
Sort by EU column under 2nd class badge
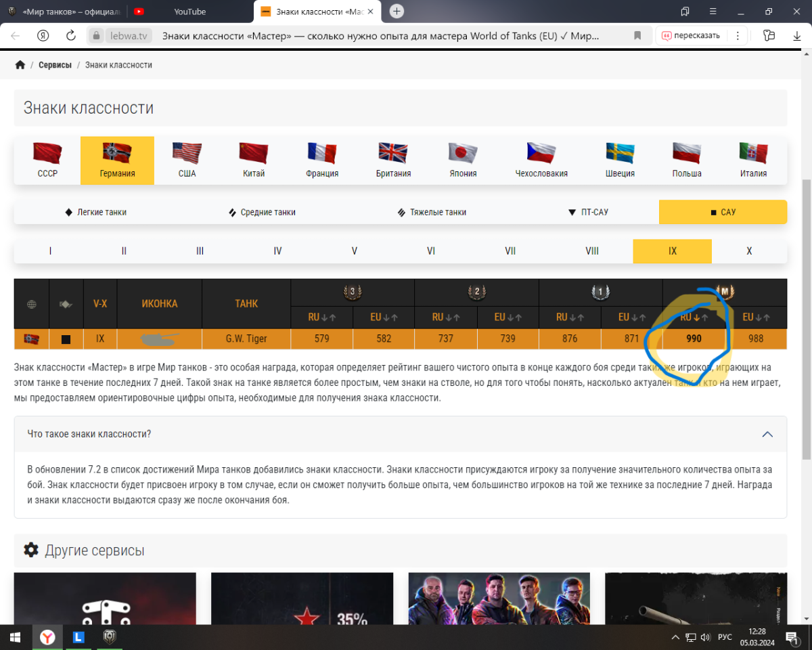(x=507, y=317)
